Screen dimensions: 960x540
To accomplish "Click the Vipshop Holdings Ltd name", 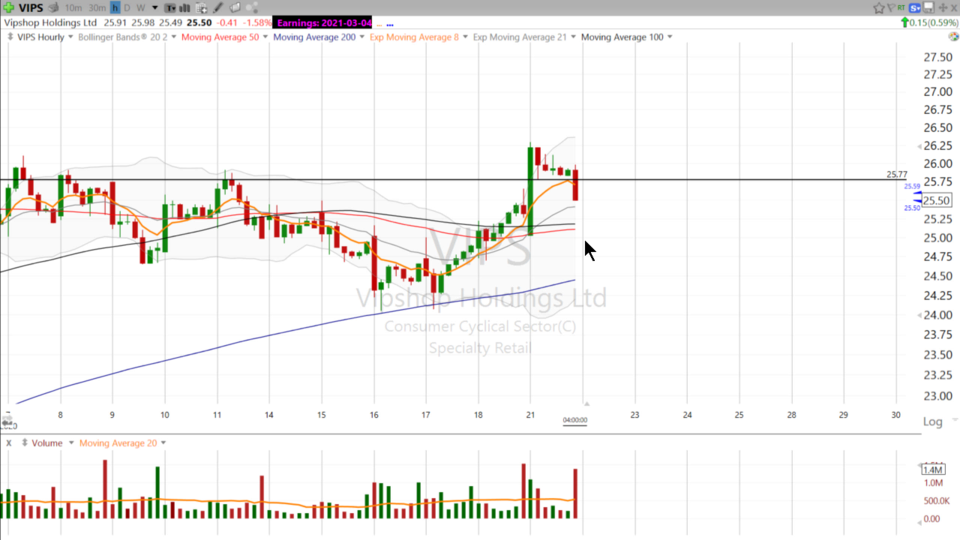I will [x=50, y=23].
